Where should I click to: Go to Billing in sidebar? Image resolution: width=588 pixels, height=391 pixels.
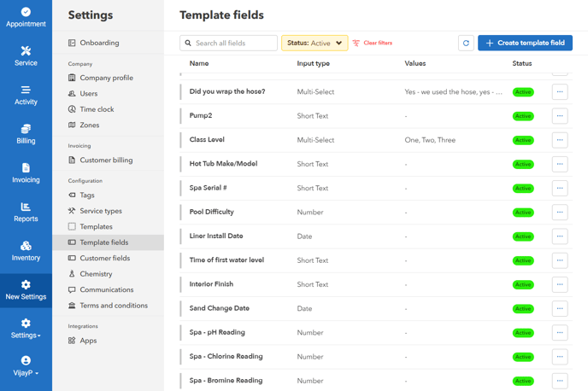pyautogui.click(x=26, y=134)
